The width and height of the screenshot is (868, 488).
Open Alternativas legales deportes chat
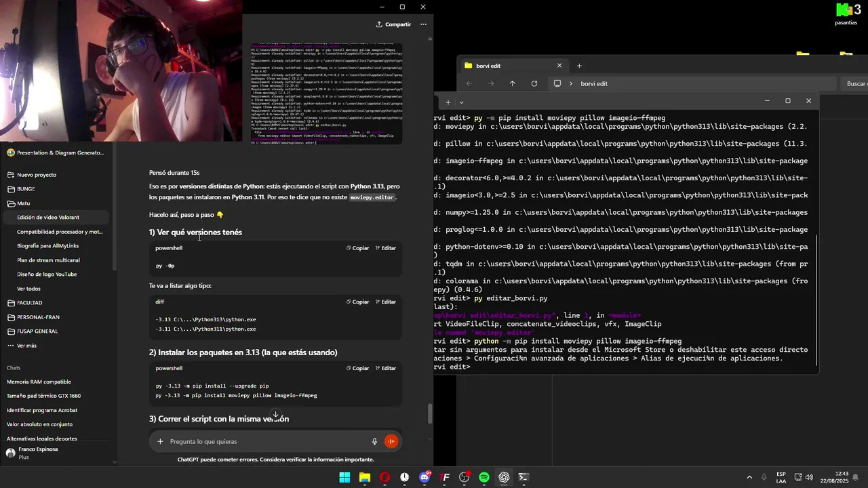pos(56,439)
